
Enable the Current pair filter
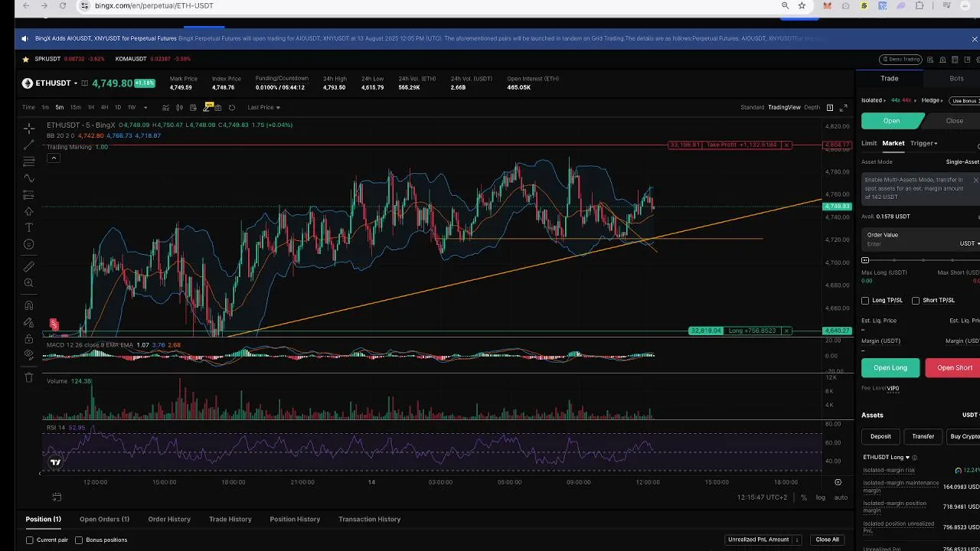[x=30, y=540]
